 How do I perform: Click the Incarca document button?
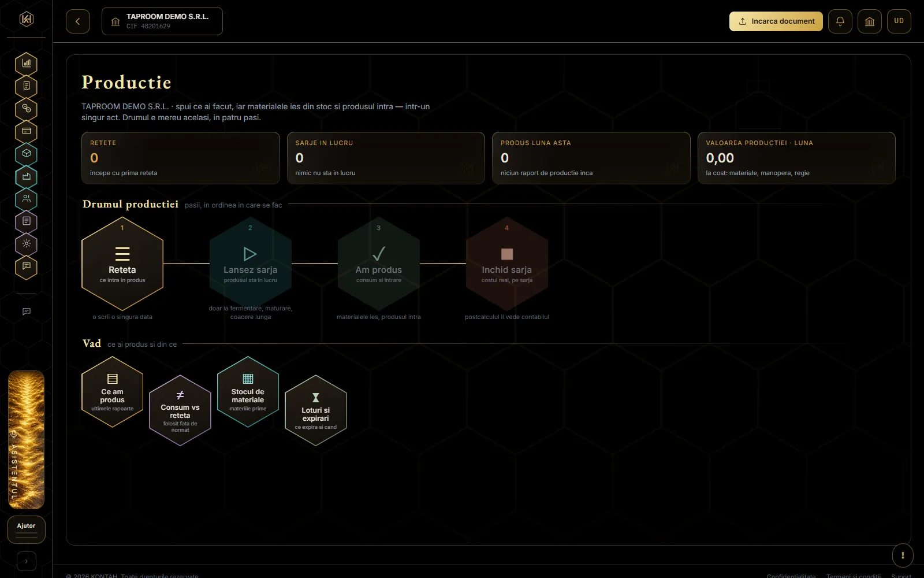coord(776,21)
